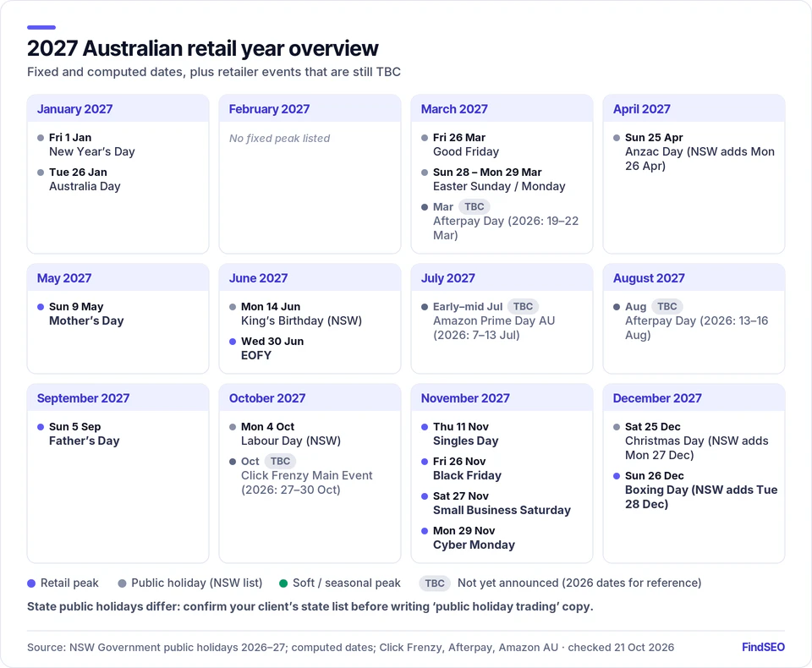Click the TBC badge in August

667,307
